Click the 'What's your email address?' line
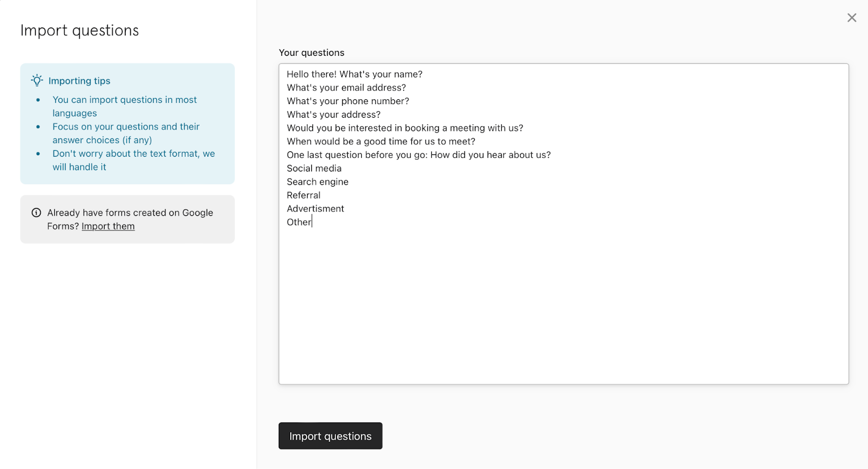 [x=346, y=88]
